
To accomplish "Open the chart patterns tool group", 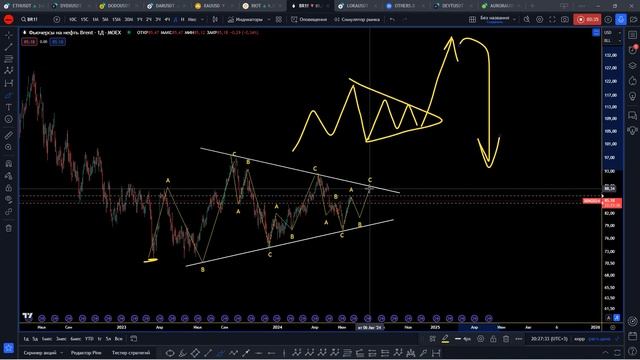I will 9,71.
